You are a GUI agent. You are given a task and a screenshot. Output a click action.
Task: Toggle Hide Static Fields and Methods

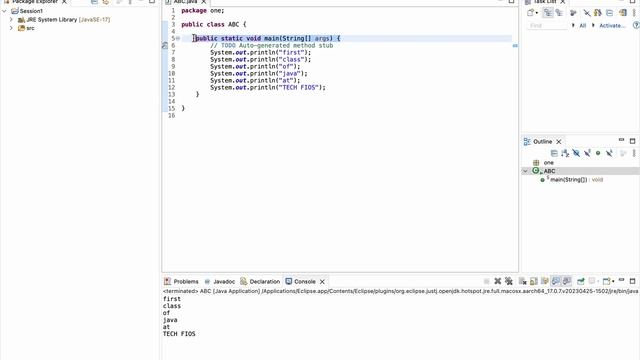click(587, 153)
